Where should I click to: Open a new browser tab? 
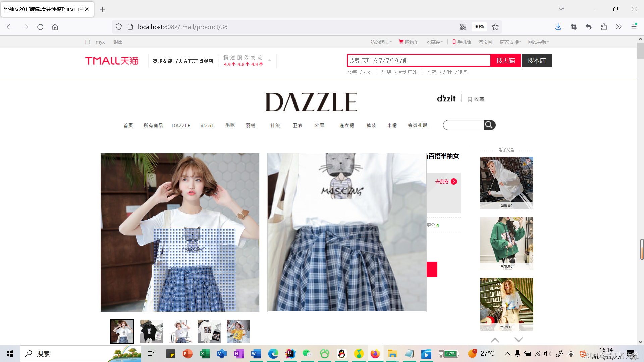point(103,9)
